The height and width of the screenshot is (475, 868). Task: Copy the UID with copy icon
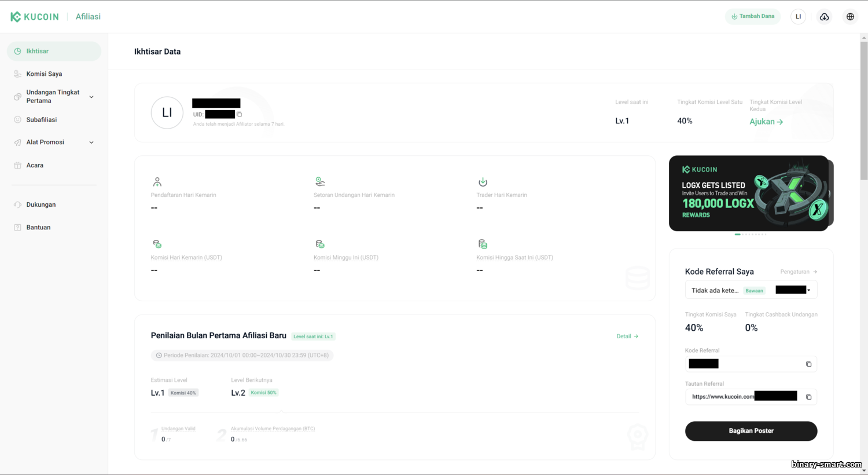coord(239,115)
